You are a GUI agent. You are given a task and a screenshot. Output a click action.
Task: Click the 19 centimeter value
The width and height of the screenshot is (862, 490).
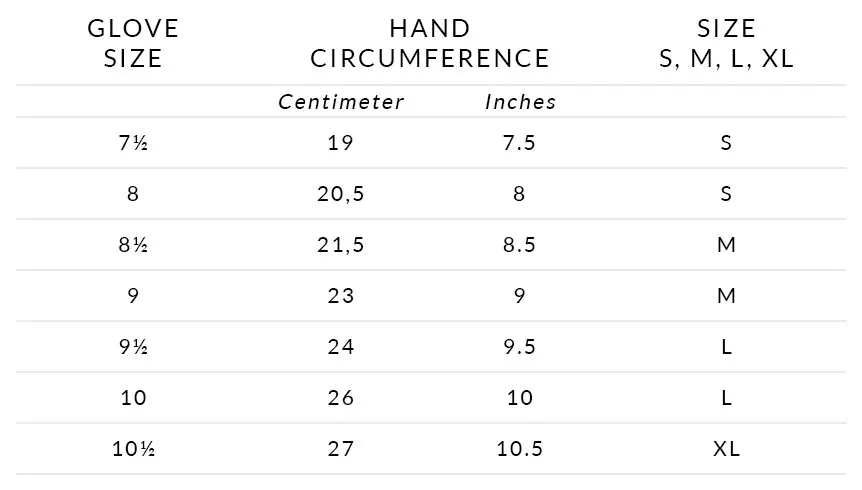click(341, 143)
